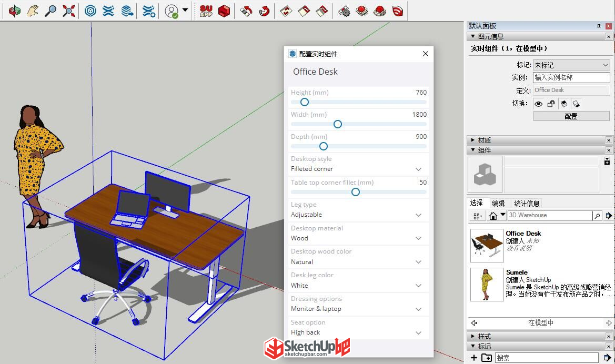Viewport: 615px width, 364px height.
Task: Click the search magnifier button in components
Action: click(597, 215)
